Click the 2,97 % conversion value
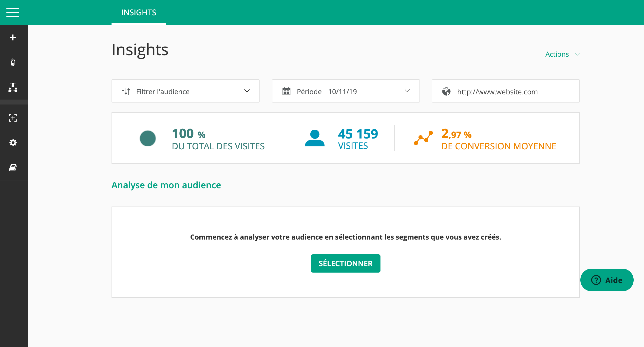 click(456, 134)
